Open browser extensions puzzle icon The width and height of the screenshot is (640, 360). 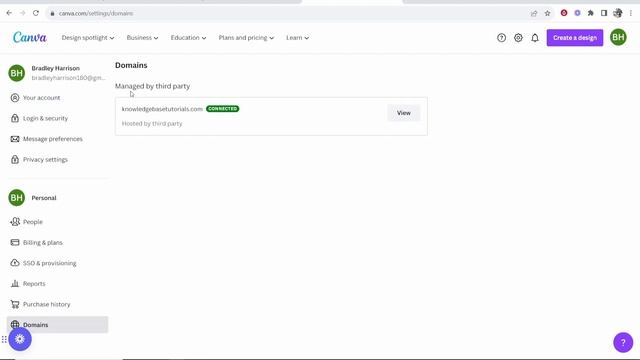click(x=591, y=13)
